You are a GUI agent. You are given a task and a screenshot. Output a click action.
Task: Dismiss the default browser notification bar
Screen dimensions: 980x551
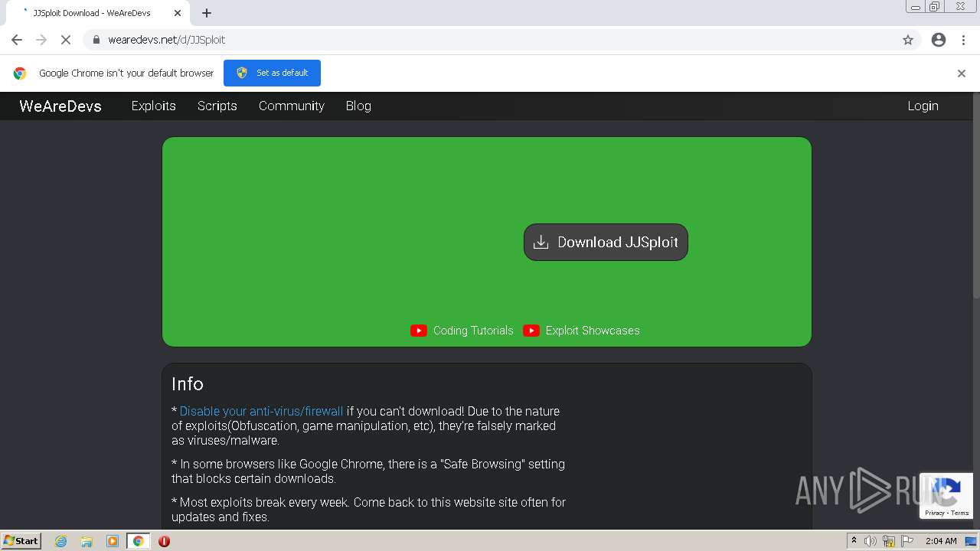click(x=962, y=73)
